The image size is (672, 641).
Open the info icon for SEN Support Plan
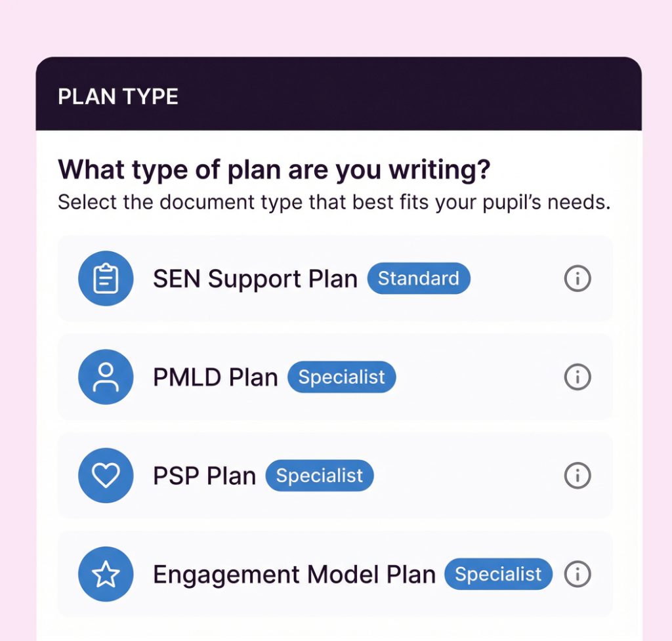tap(577, 278)
